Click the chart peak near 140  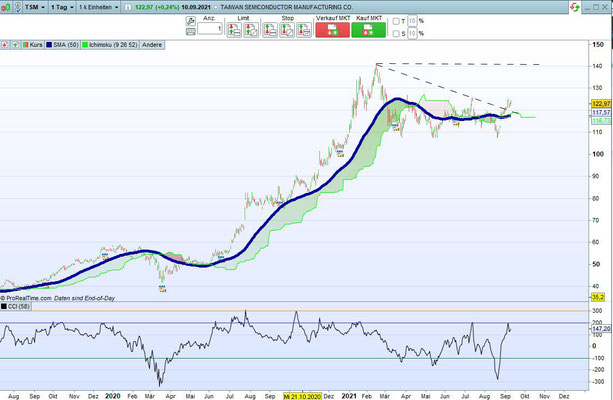pyautogui.click(x=376, y=65)
